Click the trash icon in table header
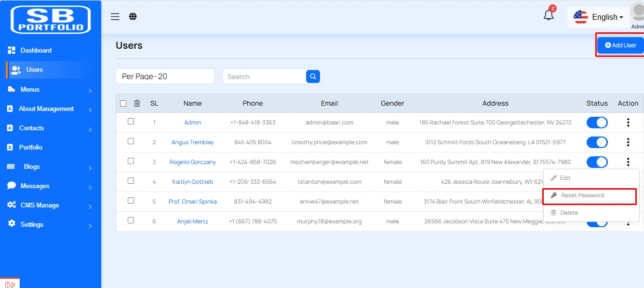644x288 pixels. 137,103
